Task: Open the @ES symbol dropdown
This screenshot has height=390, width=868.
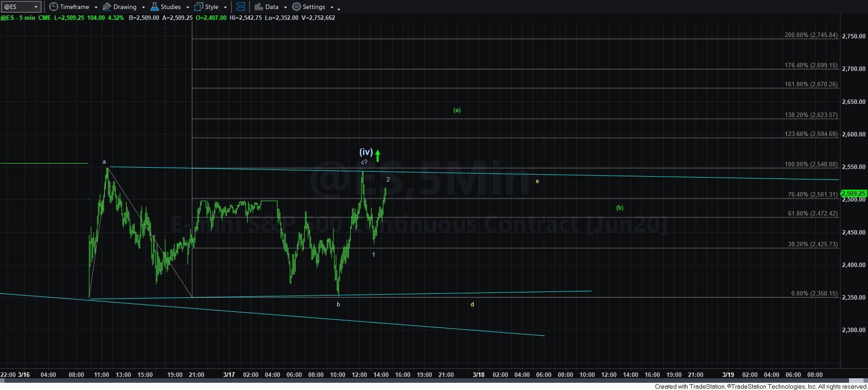Action: click(36, 7)
